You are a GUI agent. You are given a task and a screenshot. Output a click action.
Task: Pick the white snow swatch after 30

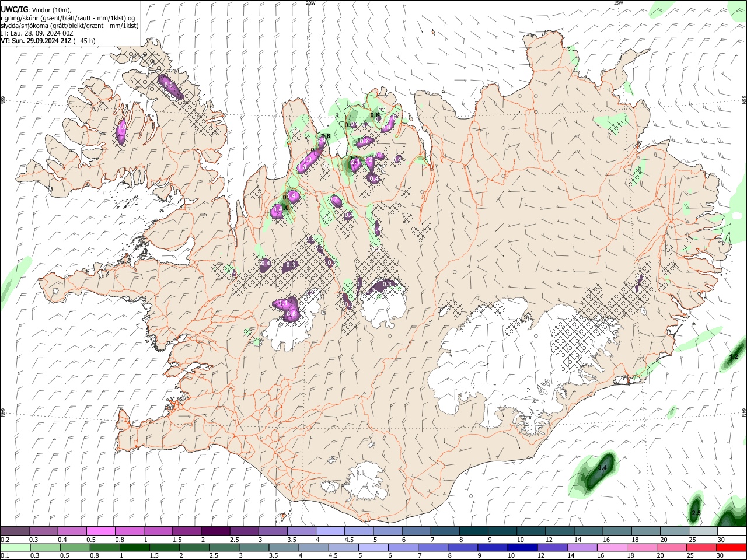(732, 531)
